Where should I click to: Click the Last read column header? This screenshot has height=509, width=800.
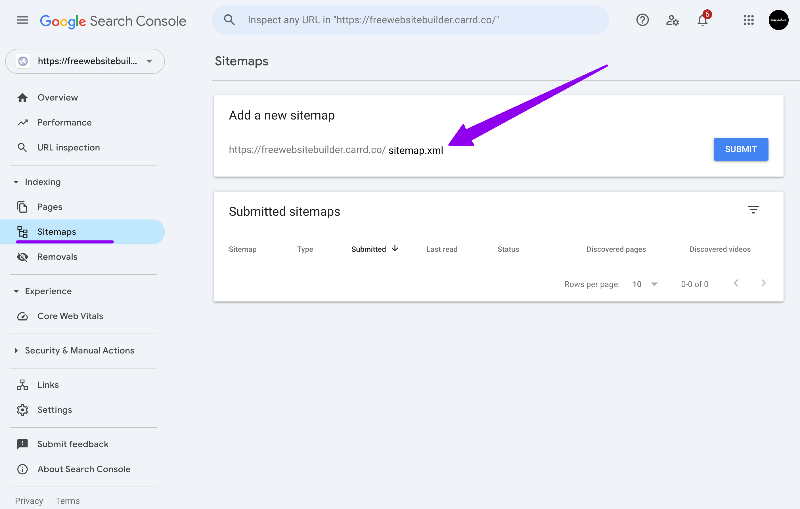point(442,249)
